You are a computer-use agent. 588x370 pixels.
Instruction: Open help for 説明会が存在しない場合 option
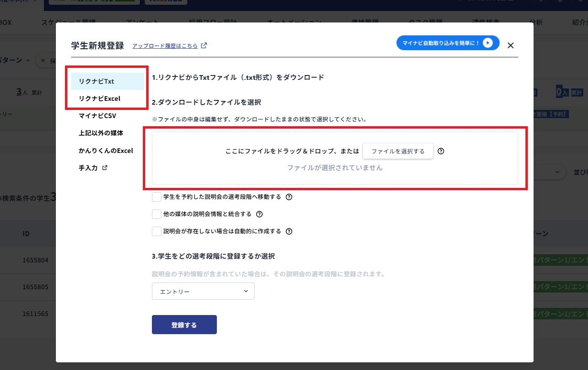289,231
